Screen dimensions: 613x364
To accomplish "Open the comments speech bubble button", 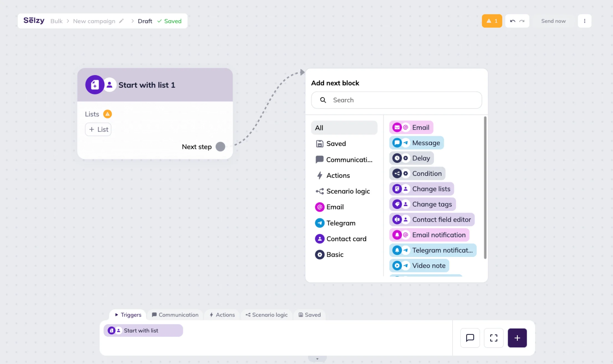I will tap(470, 338).
